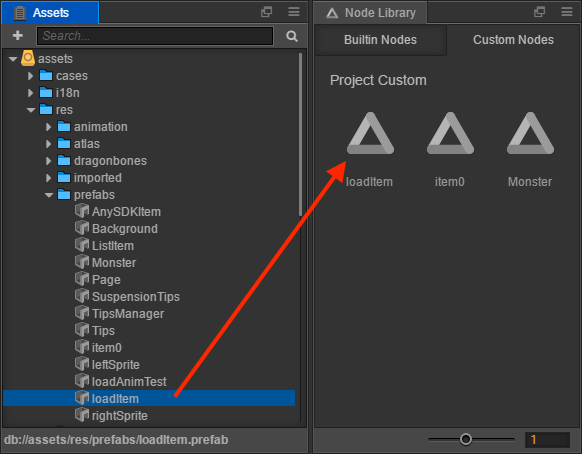Select the Monster custom node icon
582x454 pixels.
click(x=530, y=133)
